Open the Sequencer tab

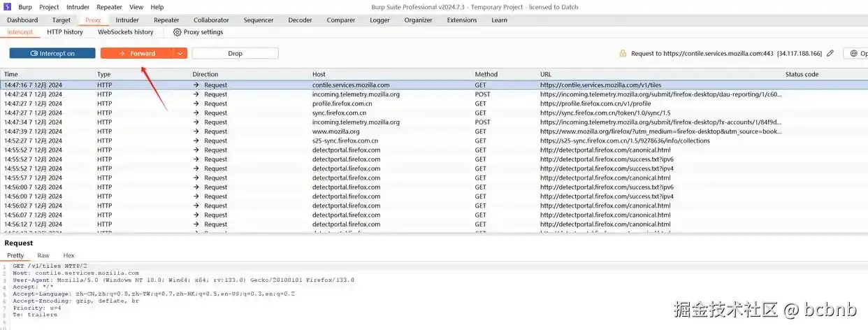[259, 20]
